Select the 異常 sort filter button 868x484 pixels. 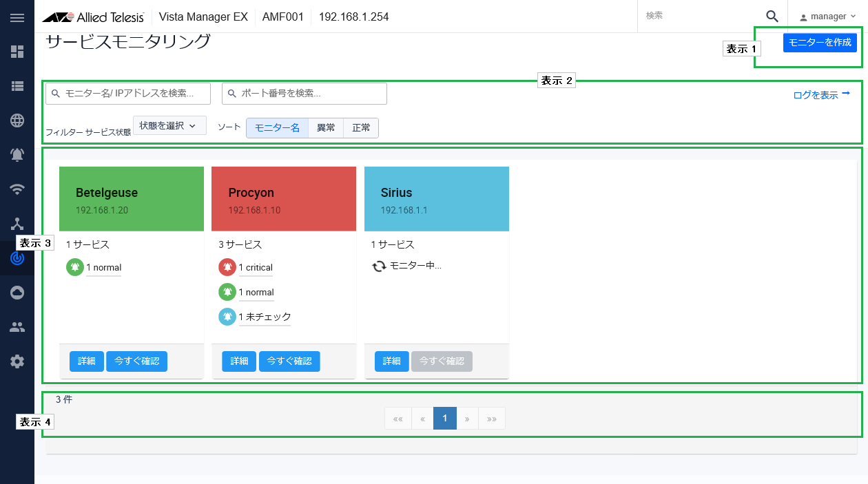pos(325,127)
